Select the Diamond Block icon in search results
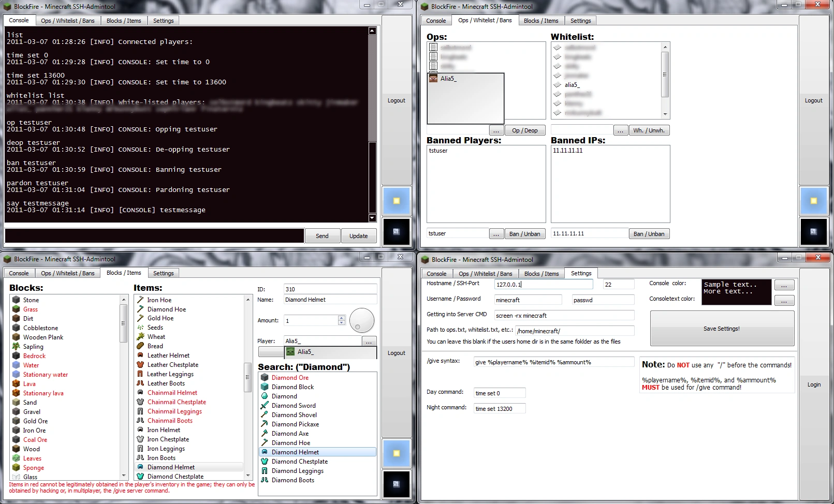The height and width of the screenshot is (504, 834). coord(265,387)
